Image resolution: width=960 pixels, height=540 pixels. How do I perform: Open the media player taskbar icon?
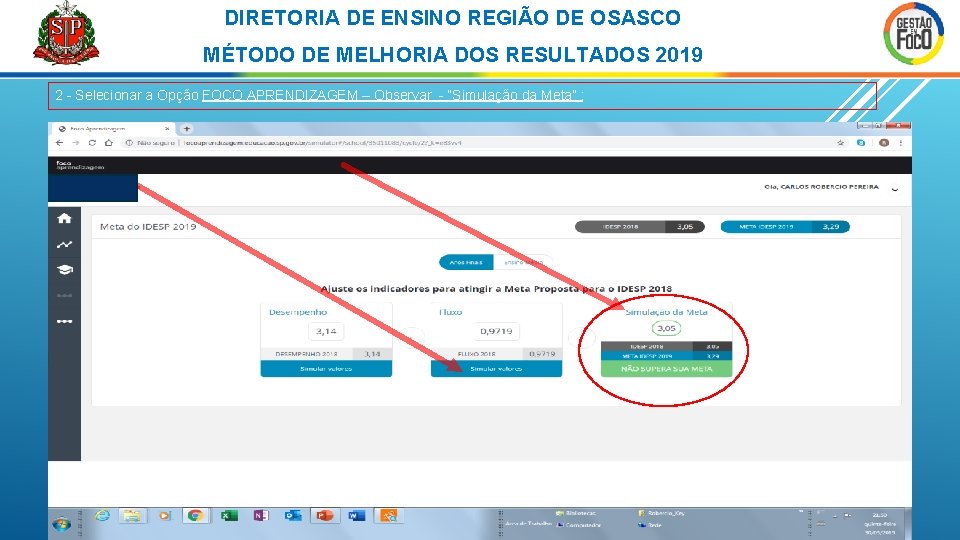(164, 516)
